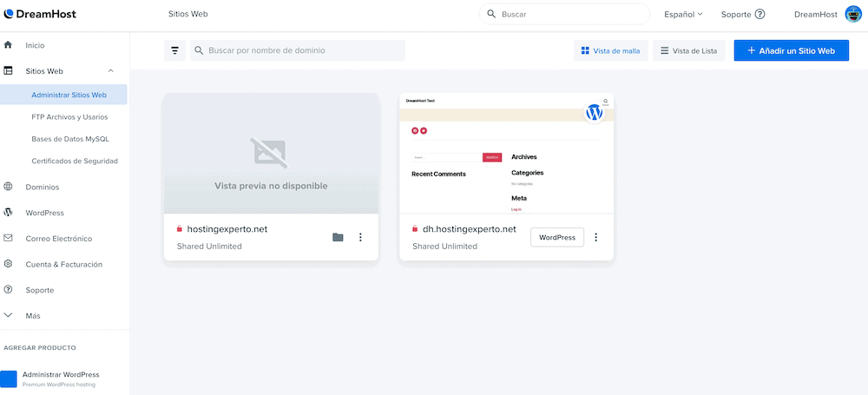
Task: Switch to Vista de malla grid view
Action: (610, 50)
